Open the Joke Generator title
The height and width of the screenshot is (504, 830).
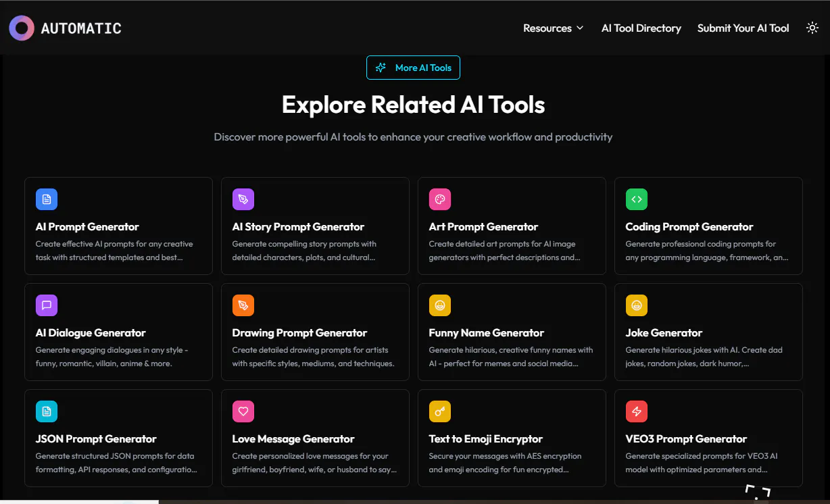[664, 333]
